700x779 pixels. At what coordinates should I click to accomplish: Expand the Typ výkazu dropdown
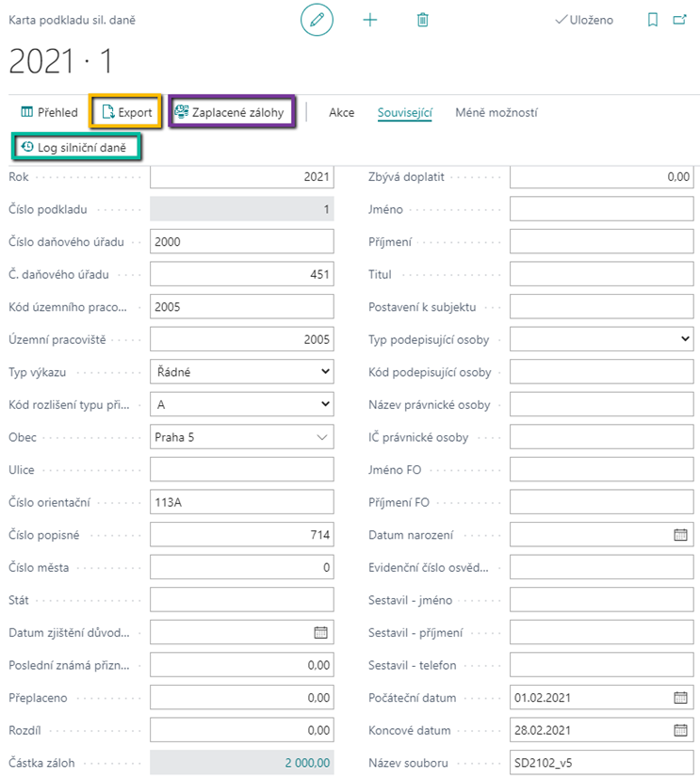click(x=325, y=372)
